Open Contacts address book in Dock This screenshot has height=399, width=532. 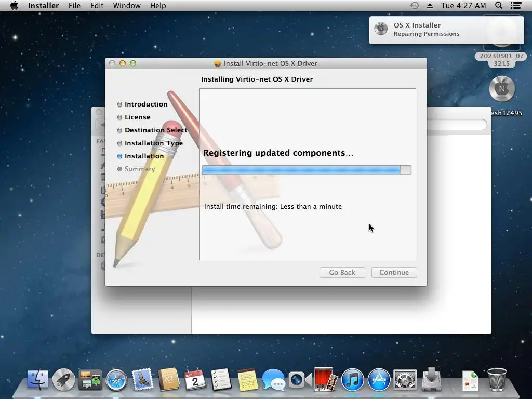click(169, 380)
